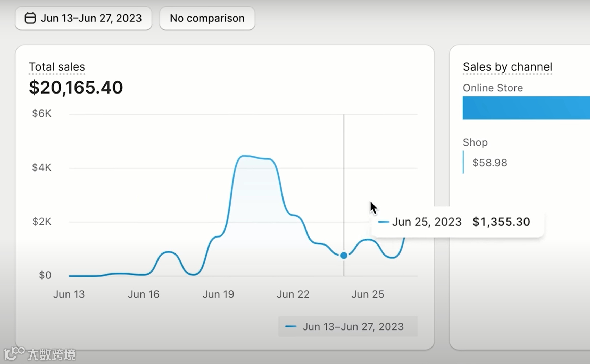Select the highlighted data point on chart

click(x=344, y=255)
